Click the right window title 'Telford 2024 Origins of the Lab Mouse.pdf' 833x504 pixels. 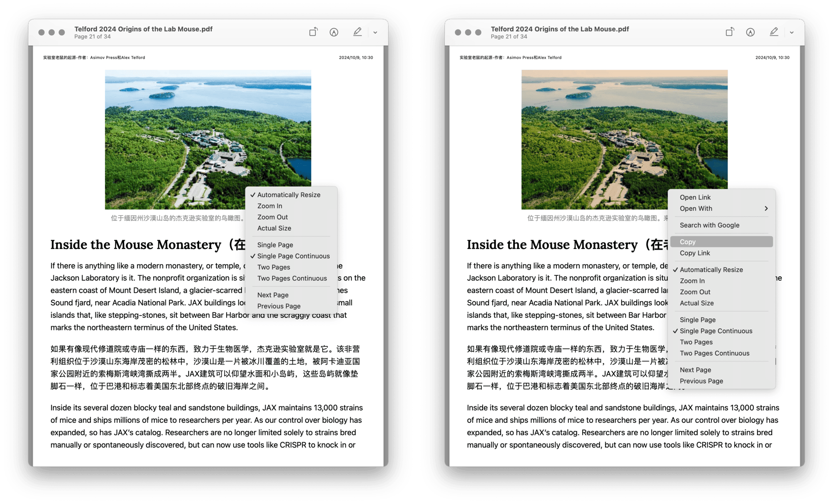[x=560, y=29]
